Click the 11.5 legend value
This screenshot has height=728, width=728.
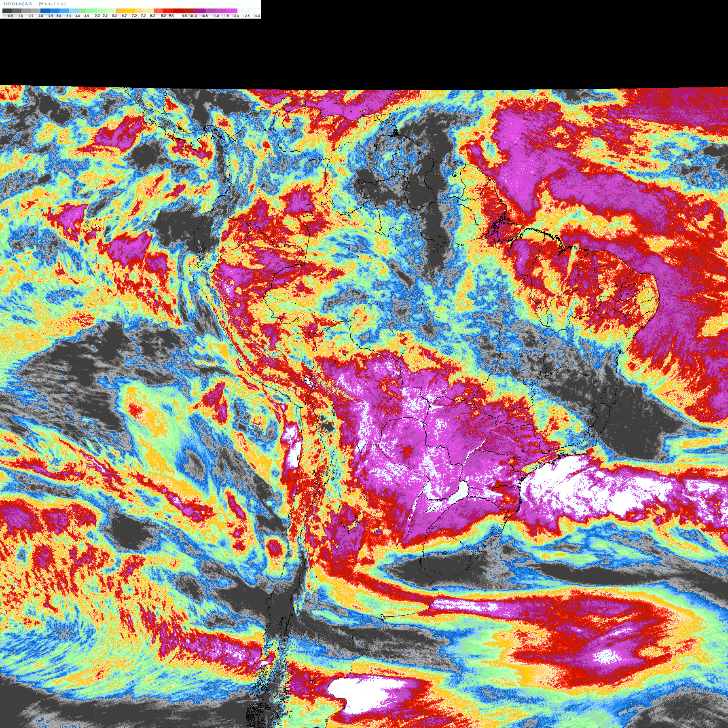coord(225,16)
